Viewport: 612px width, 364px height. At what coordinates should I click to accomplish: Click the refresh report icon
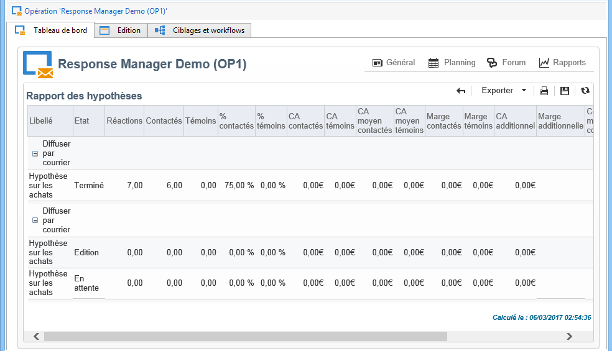pos(585,91)
